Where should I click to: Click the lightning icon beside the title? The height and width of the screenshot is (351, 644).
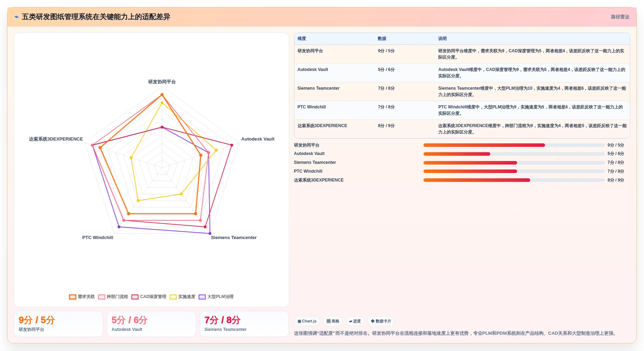(17, 17)
